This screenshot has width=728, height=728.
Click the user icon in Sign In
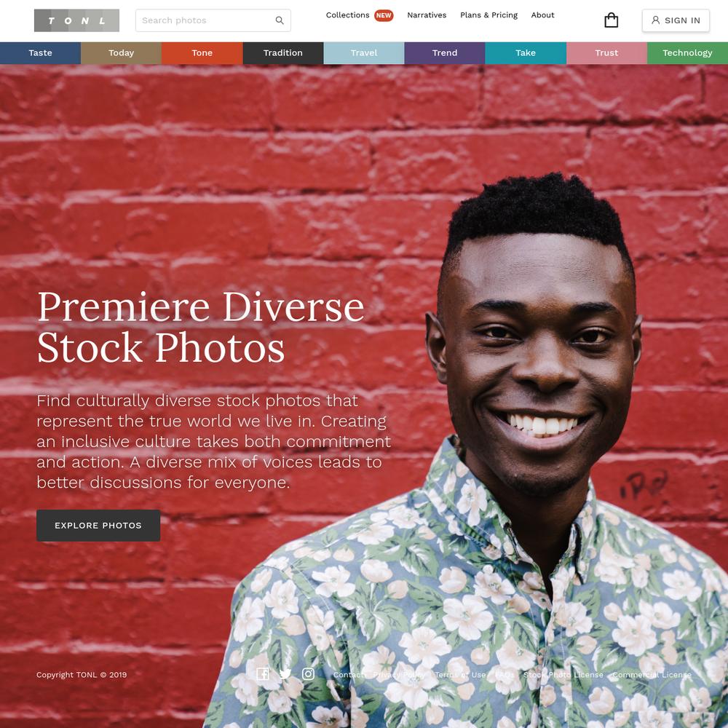click(x=656, y=20)
